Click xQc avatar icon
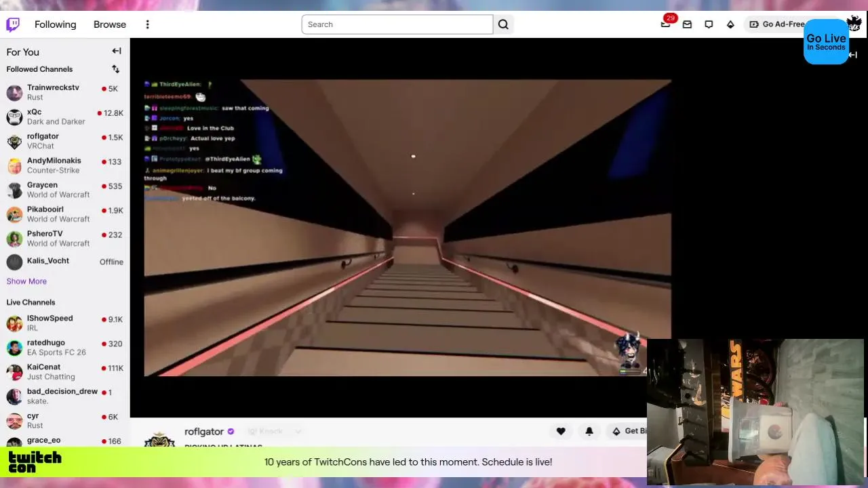This screenshot has height=488, width=868. (14, 117)
